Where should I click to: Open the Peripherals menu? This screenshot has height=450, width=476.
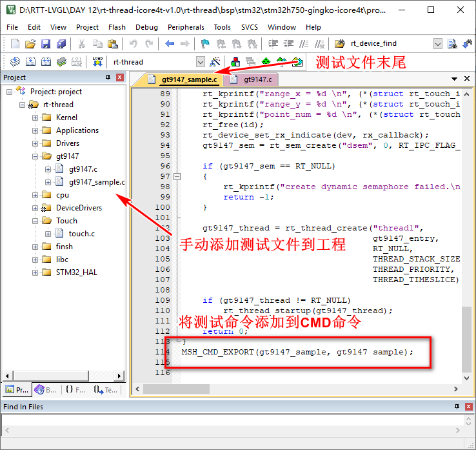[x=186, y=27]
